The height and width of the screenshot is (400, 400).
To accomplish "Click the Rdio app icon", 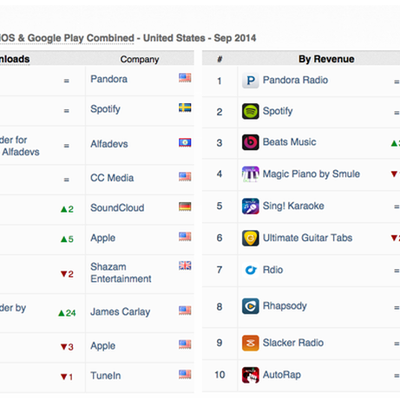I will click(x=250, y=270).
